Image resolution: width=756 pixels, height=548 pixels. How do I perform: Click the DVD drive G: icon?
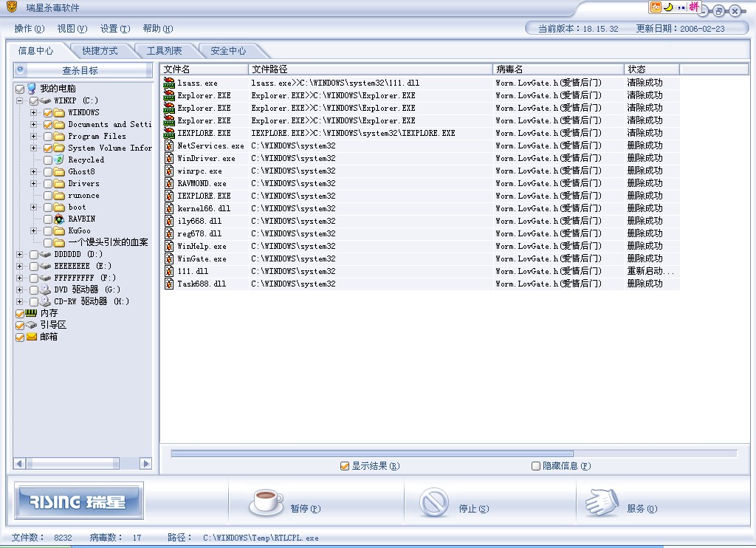[x=45, y=290]
